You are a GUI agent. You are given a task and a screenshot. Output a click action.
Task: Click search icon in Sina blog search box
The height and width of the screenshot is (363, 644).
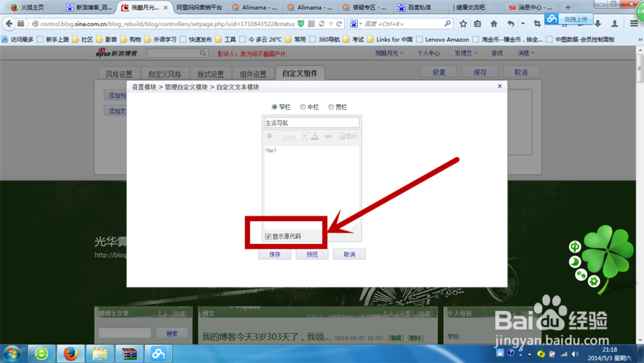pyautogui.click(x=203, y=53)
